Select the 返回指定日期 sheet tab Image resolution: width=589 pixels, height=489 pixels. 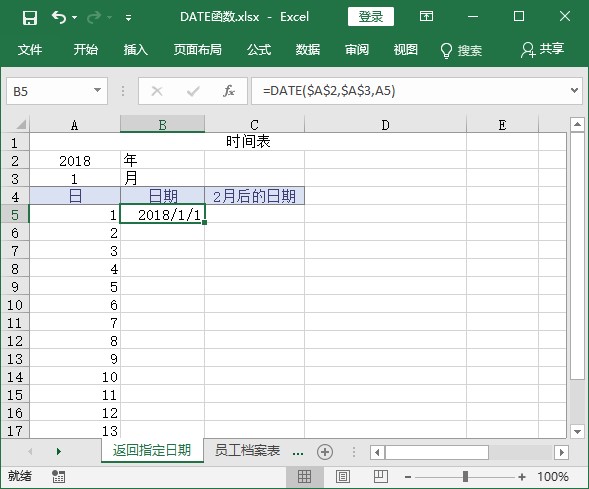pos(152,450)
